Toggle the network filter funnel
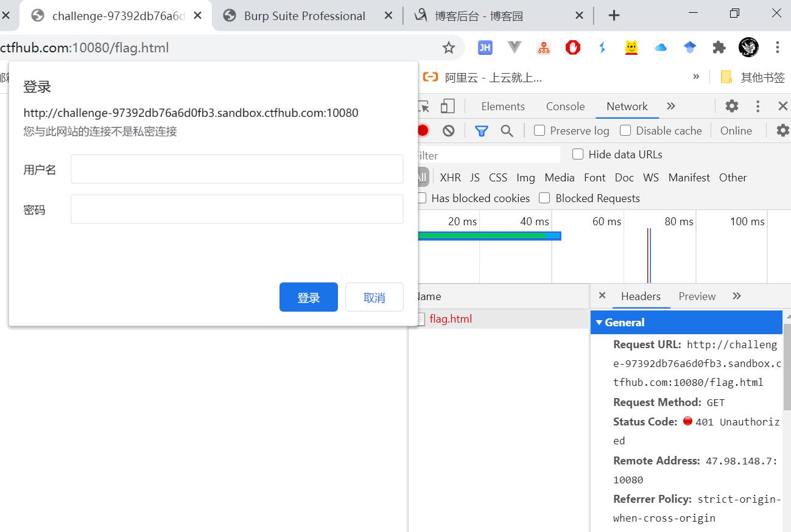Image resolution: width=791 pixels, height=532 pixels. (482, 130)
